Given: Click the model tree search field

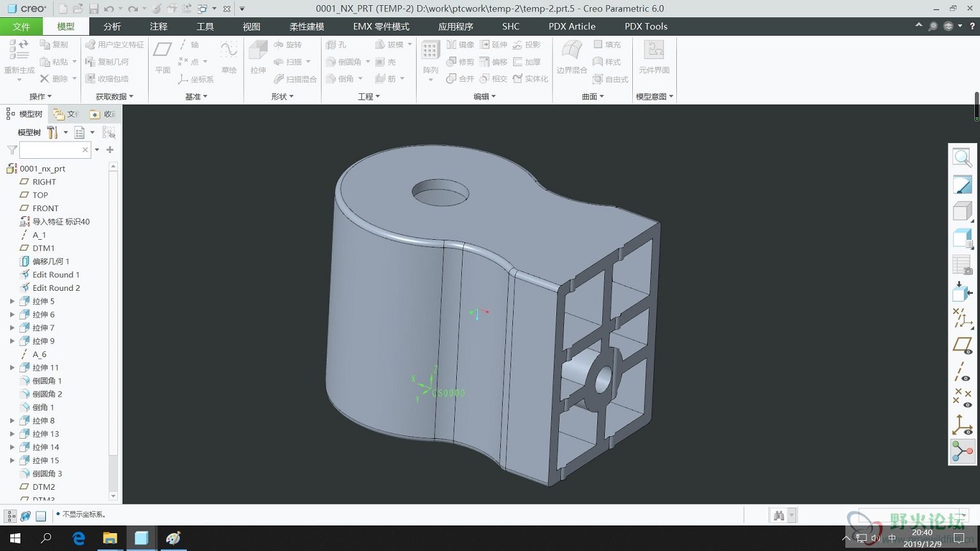Looking at the screenshot, I should coord(50,150).
